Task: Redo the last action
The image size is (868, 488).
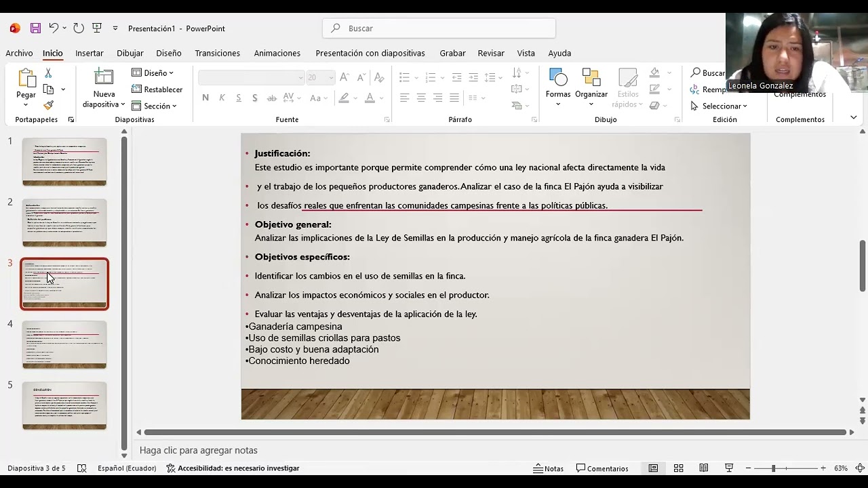Action: coord(79,28)
